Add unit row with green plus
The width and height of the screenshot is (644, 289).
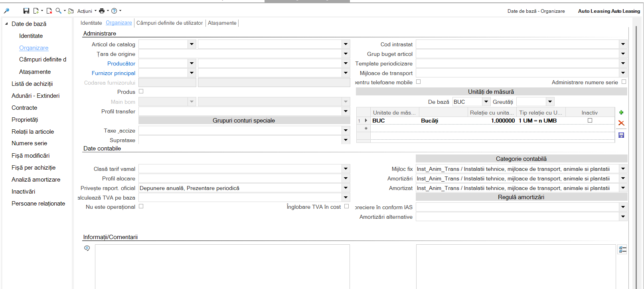click(621, 113)
